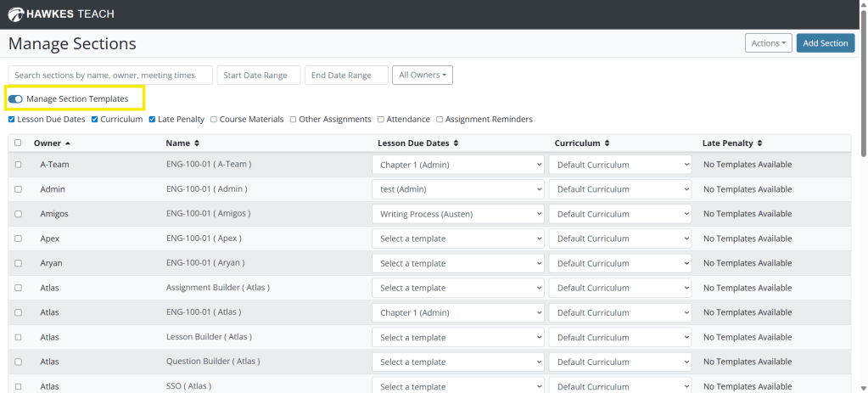Open A-Team Lesson Due Dates template dropdown
The width and height of the screenshot is (868, 393).
pyautogui.click(x=458, y=165)
